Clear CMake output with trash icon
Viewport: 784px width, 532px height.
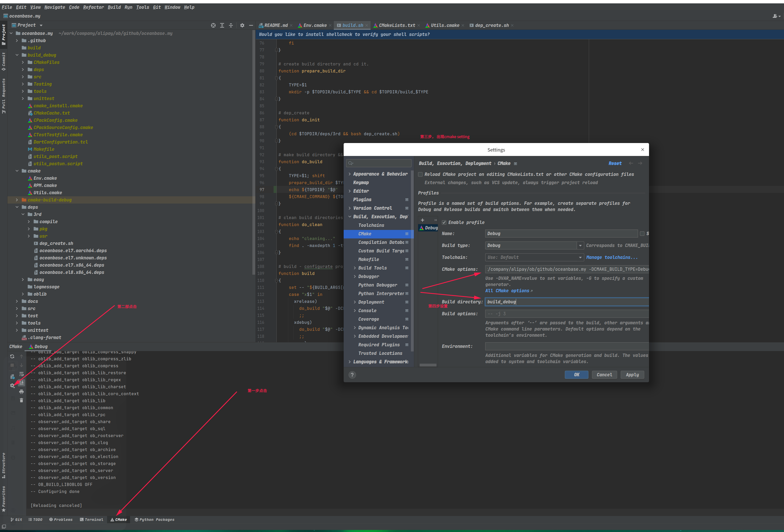click(21, 400)
